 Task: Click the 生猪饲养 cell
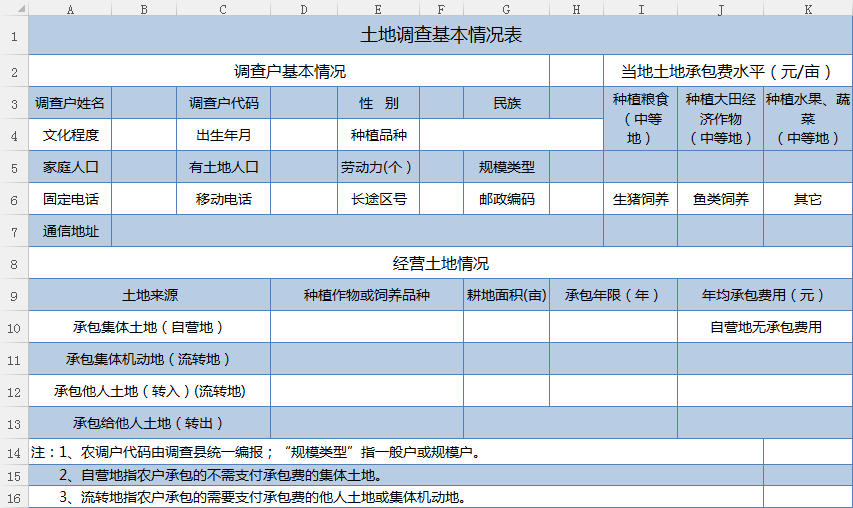pos(640,199)
